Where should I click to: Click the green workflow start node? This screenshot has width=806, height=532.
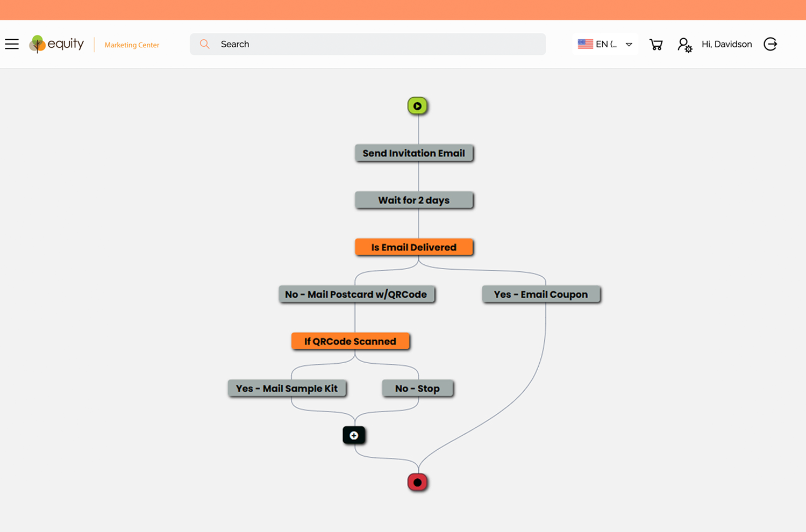coord(417,106)
